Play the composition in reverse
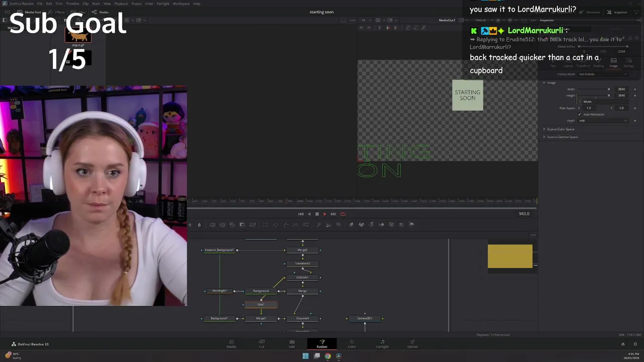The image size is (644, 362). tap(309, 214)
